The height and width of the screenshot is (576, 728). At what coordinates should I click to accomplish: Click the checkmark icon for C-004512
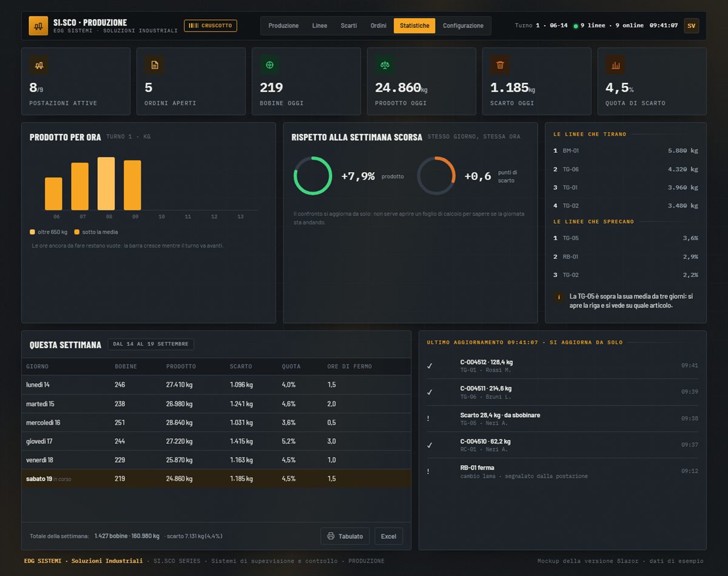[430, 366]
